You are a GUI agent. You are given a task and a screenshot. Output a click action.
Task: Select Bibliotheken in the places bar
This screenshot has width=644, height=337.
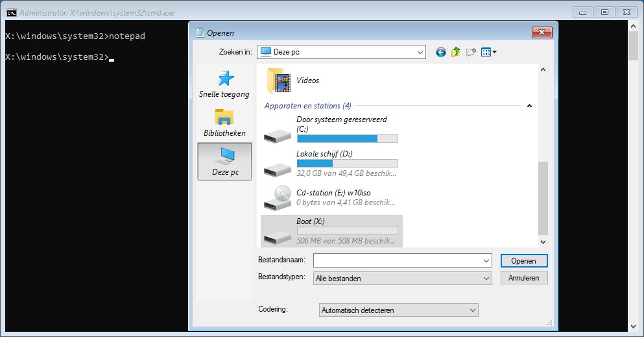click(224, 123)
